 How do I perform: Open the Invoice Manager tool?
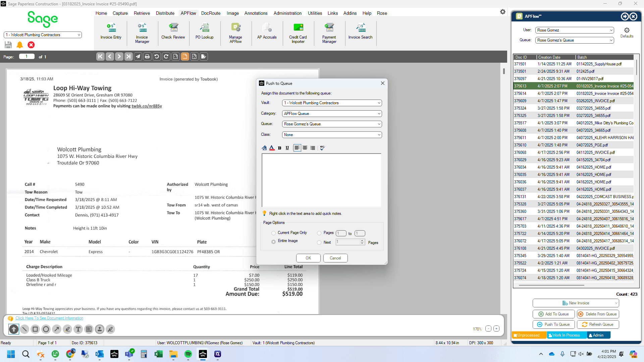coord(142,33)
